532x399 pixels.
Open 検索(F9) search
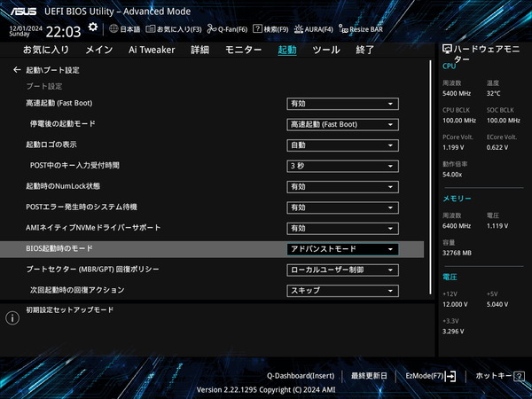[x=270, y=29]
